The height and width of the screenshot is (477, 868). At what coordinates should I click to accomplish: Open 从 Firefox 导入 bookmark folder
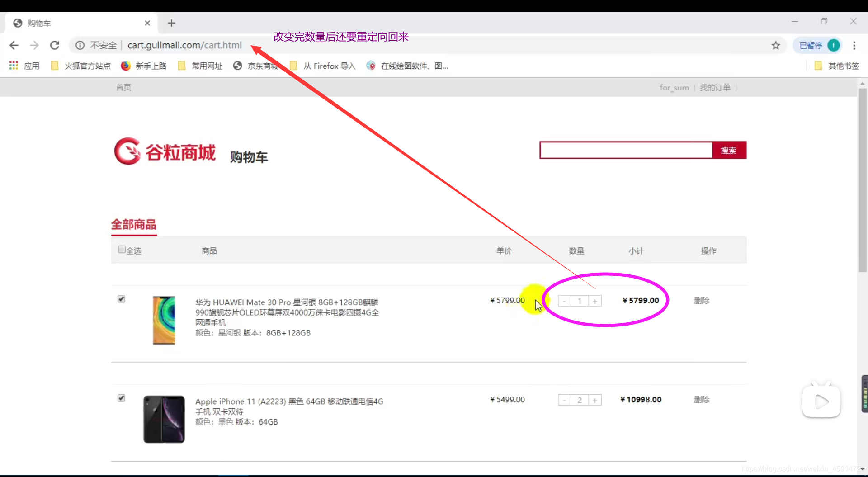pos(322,66)
